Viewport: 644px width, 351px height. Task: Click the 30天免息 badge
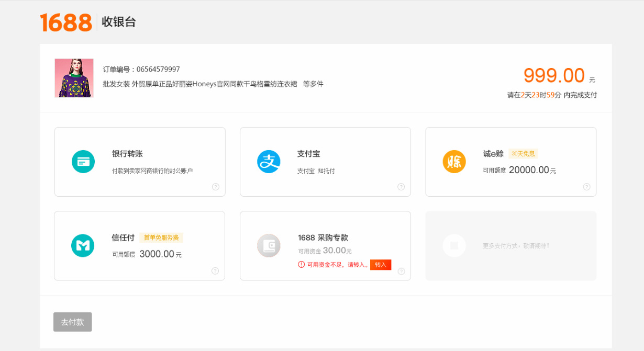coord(523,154)
